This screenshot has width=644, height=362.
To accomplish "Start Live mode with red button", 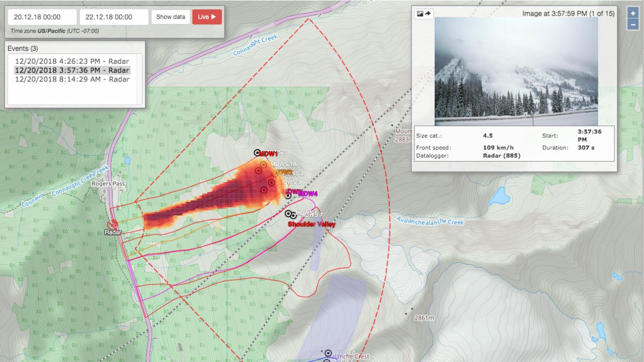I will point(207,17).
